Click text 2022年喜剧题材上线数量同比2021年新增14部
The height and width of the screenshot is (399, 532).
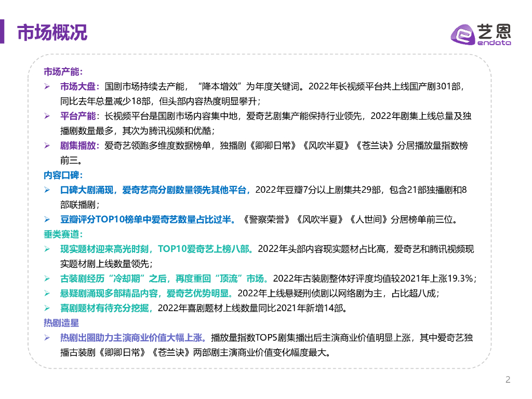pyautogui.click(x=250, y=308)
